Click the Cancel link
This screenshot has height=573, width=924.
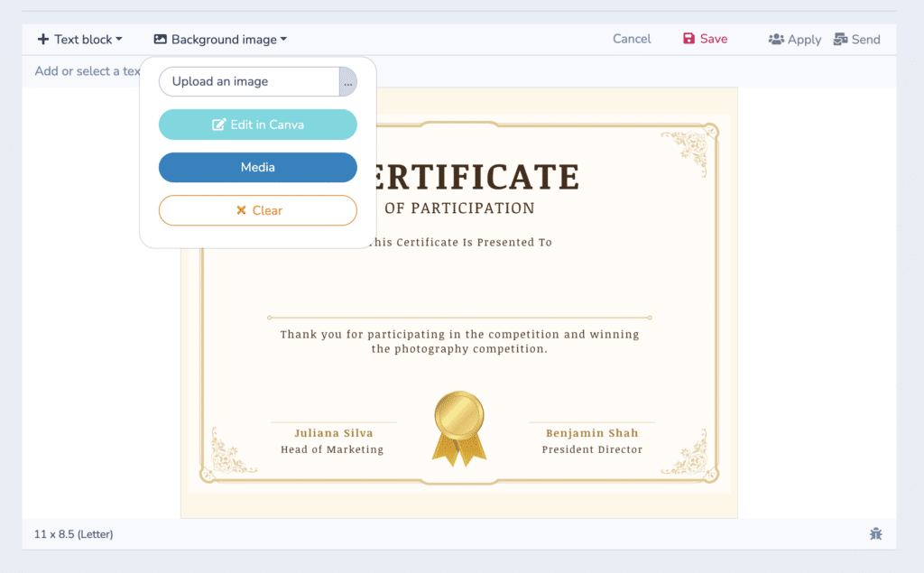pyautogui.click(x=631, y=39)
